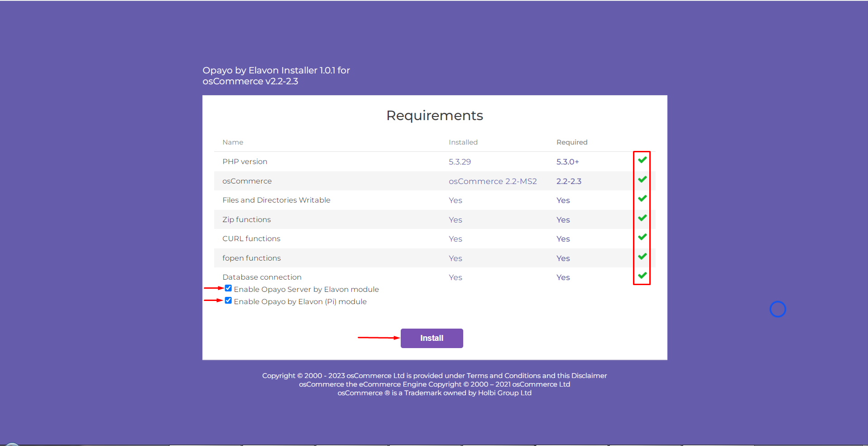Click 'Enable Opayo by Elavon (Pi) module' label
Image resolution: width=868 pixels, height=446 pixels.
[x=300, y=302]
